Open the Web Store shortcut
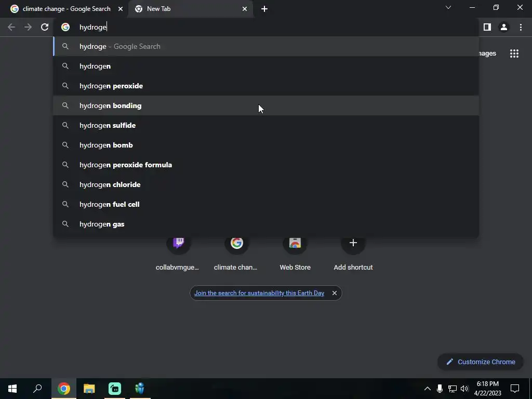532x399 pixels. pos(295,254)
